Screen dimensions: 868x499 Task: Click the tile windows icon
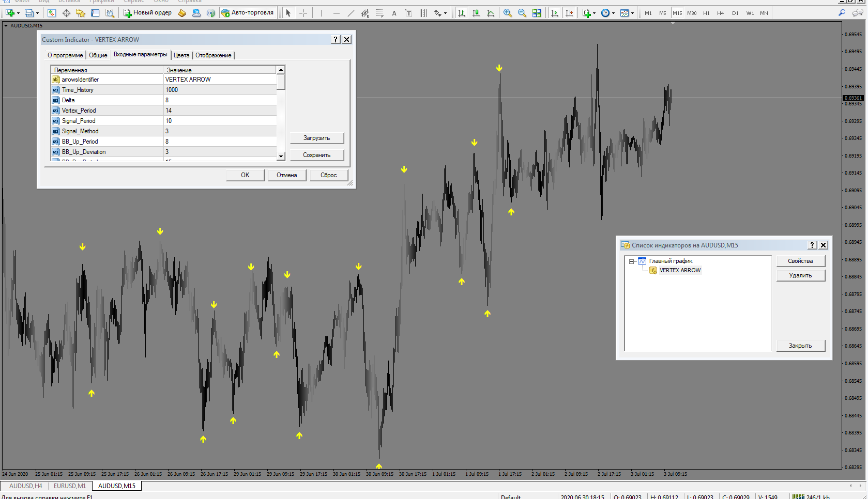(x=537, y=13)
